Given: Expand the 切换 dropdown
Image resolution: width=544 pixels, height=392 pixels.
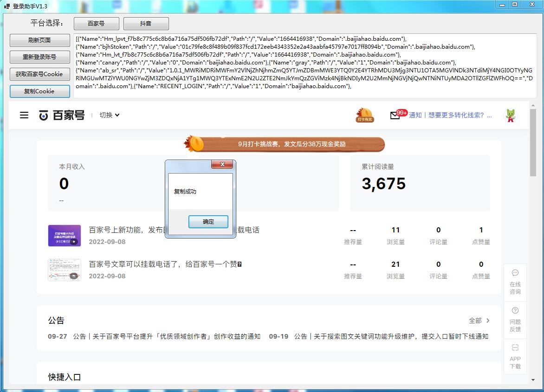Looking at the screenshot, I should tap(110, 115).
